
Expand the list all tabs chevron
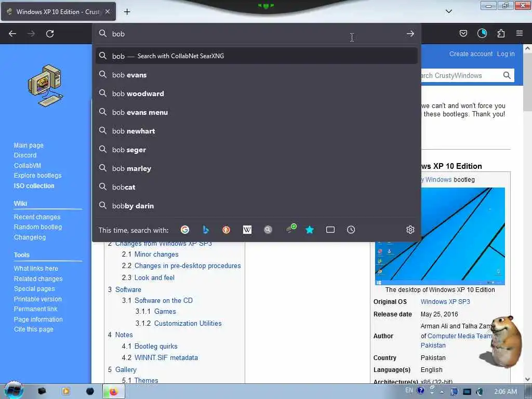pos(448,11)
